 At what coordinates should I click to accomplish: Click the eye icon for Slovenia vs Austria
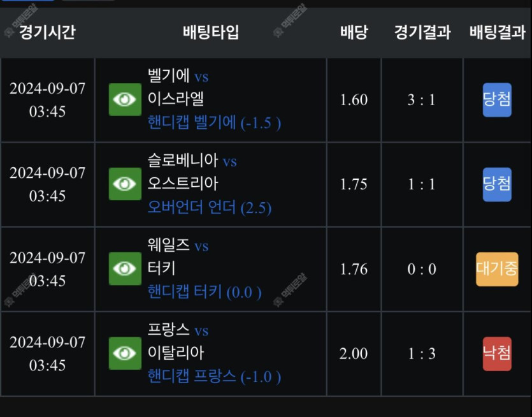pos(125,184)
